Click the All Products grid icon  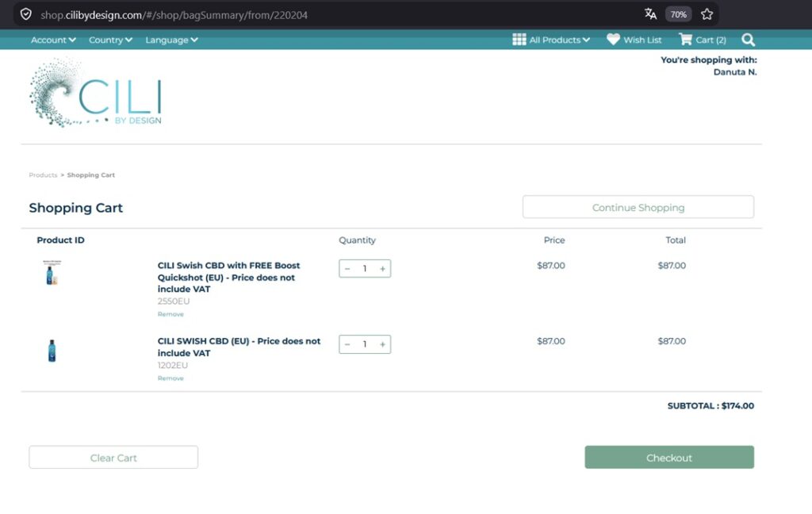point(519,40)
